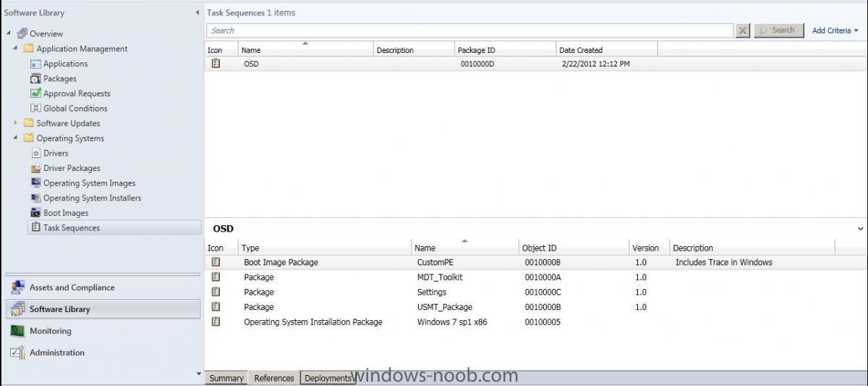This screenshot has width=868, height=386.
Task: Click the Operating System Installation Package type
Action: point(313,322)
